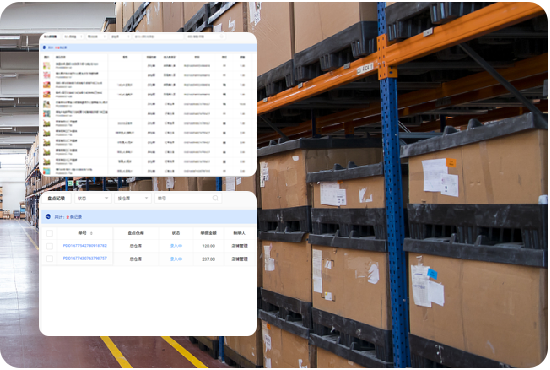Click search icon in upper panel search box
The height and width of the screenshot is (370, 550).
[x=221, y=36]
